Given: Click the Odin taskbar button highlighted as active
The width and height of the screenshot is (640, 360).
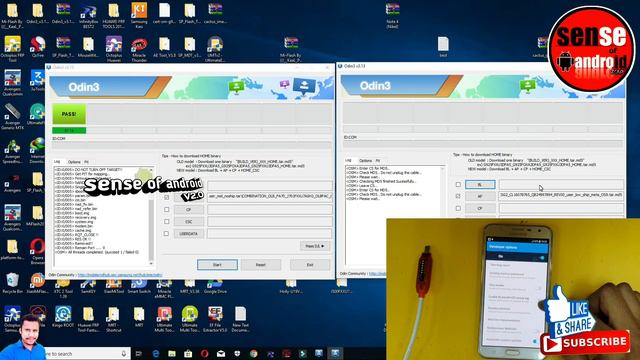Looking at the screenshot, I should click(x=335, y=353).
